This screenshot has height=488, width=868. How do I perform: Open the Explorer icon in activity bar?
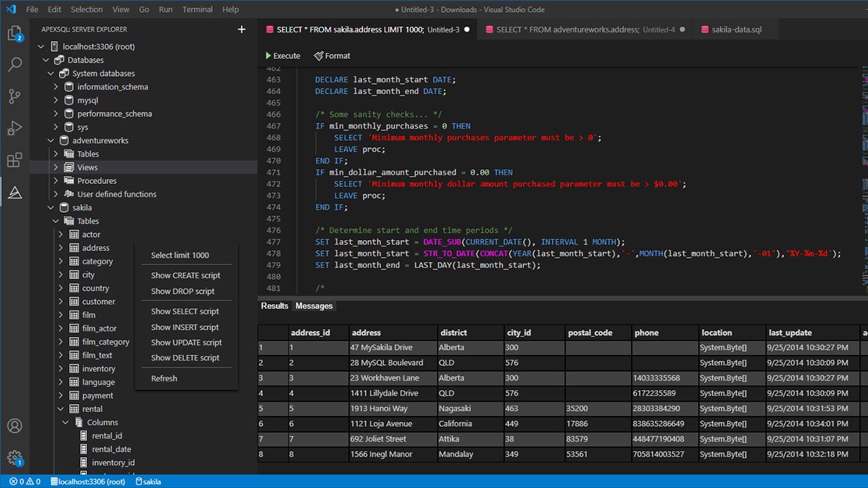click(x=15, y=34)
